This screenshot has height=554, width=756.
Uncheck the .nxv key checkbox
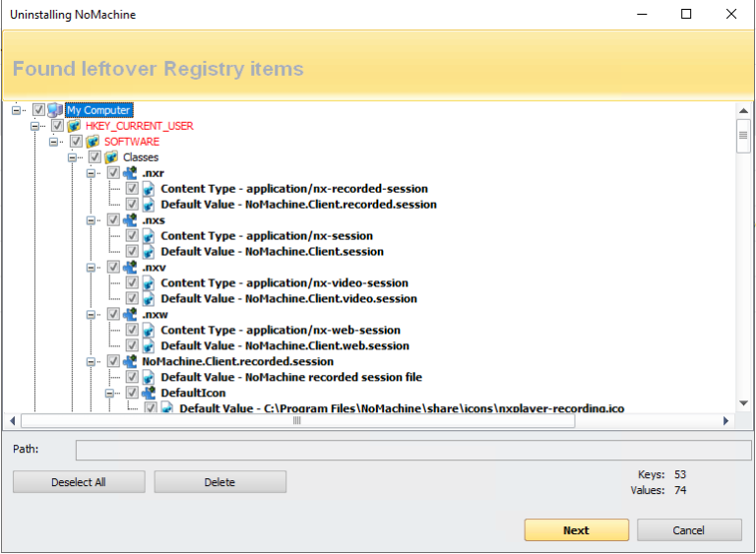pyautogui.click(x=113, y=267)
